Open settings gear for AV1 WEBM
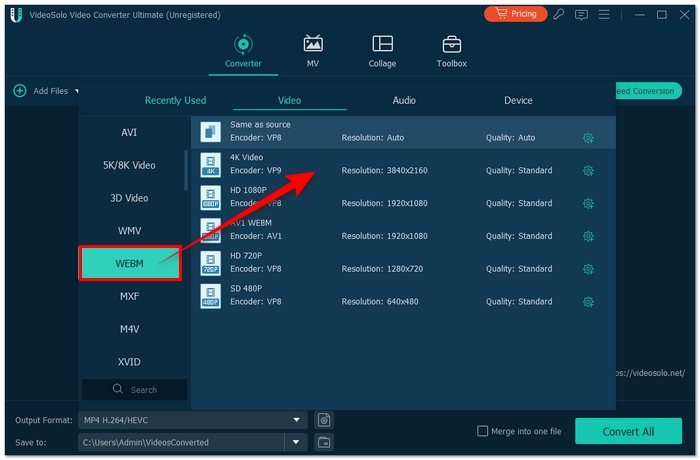This screenshot has height=460, width=700. click(588, 236)
